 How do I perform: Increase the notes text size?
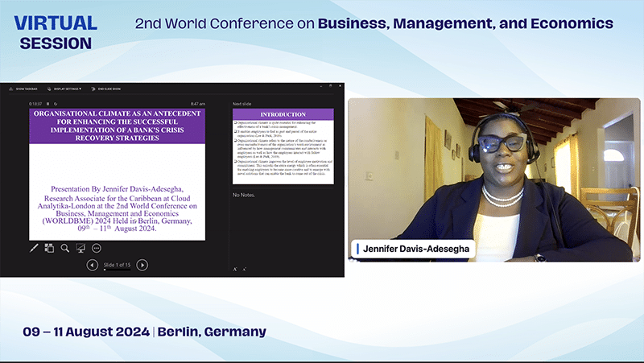235,269
